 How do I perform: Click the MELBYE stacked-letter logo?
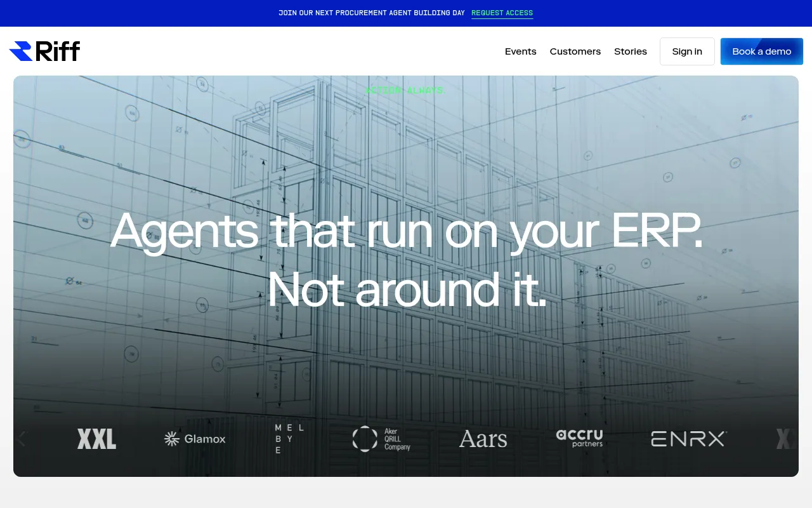[x=289, y=439]
